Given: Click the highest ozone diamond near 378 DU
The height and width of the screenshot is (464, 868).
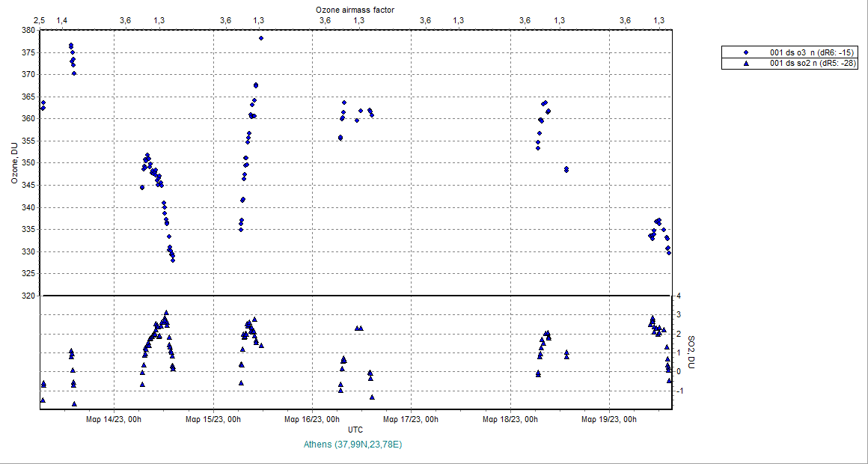Looking at the screenshot, I should (x=260, y=38).
